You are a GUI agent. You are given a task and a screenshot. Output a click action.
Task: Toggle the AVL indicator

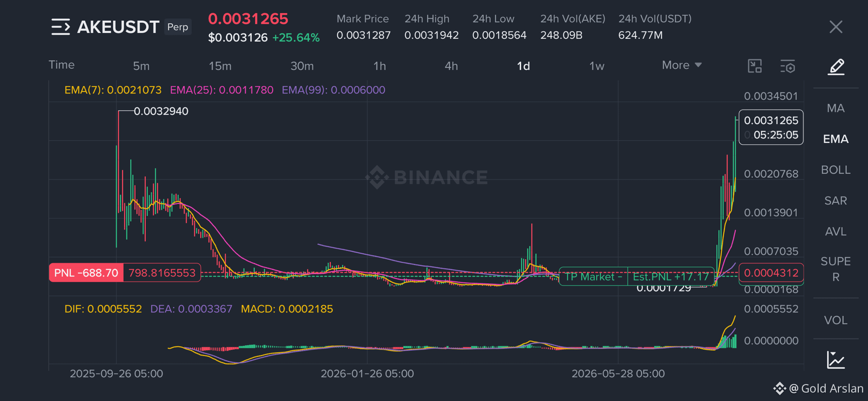(836, 231)
